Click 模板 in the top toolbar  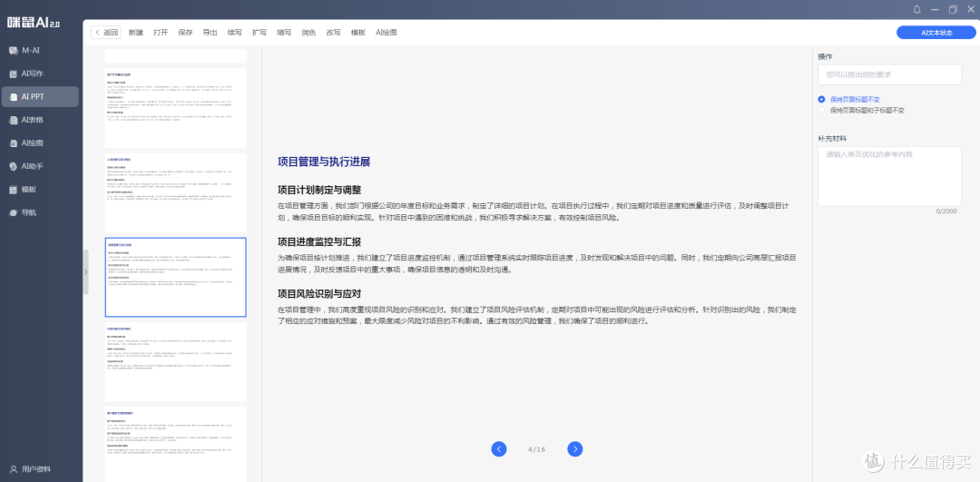pyautogui.click(x=358, y=33)
